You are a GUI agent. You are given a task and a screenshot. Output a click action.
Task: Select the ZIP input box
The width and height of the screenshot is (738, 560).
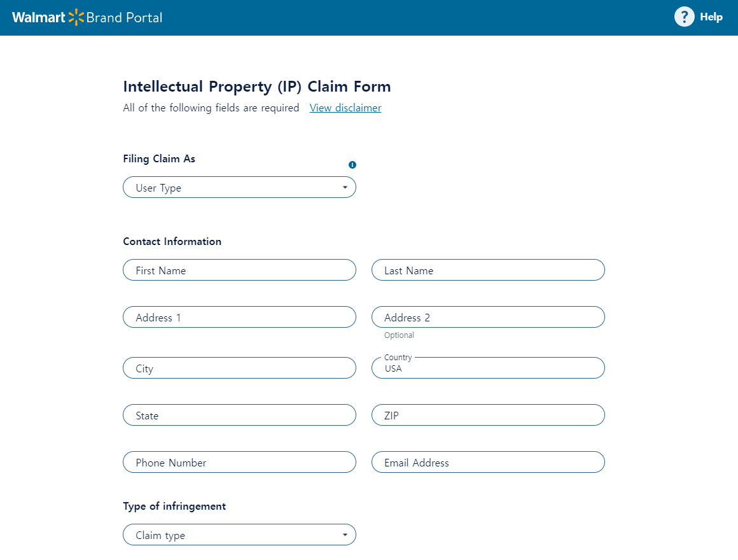coord(488,415)
